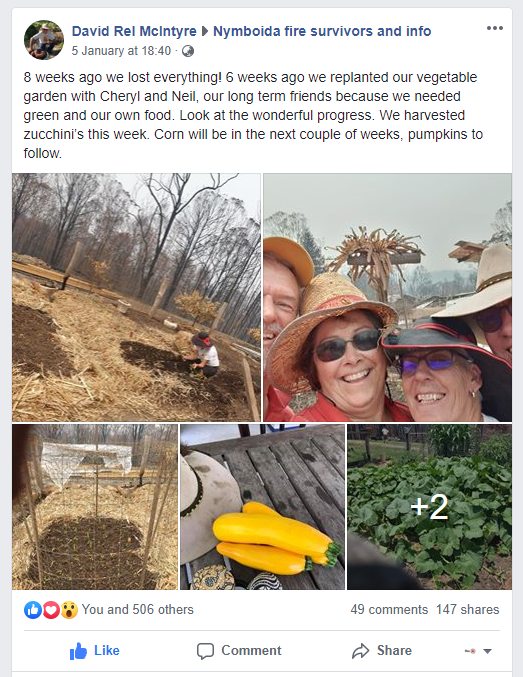Click the 5 January at 18:40 timestamp
This screenshot has width=523, height=677.
tap(121, 51)
